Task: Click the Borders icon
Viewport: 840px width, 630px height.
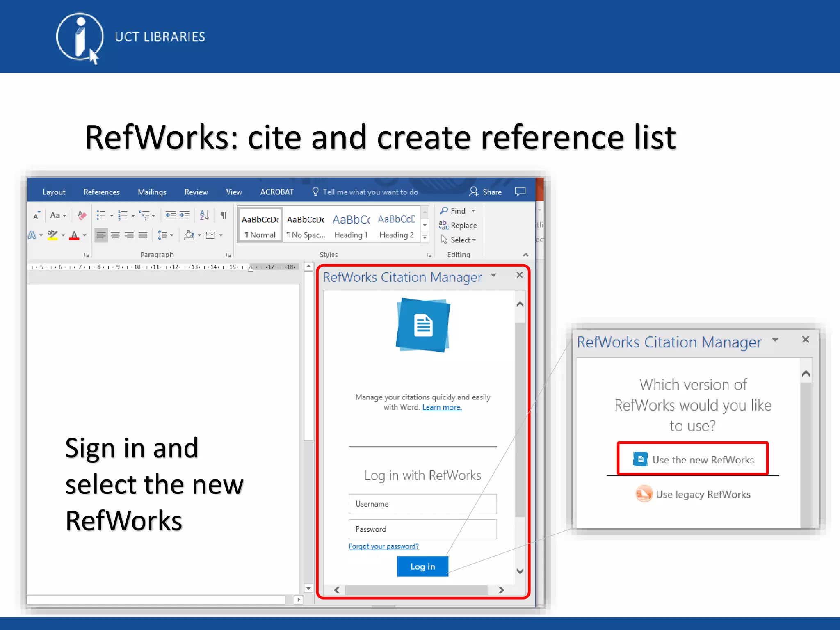Action: (210, 235)
